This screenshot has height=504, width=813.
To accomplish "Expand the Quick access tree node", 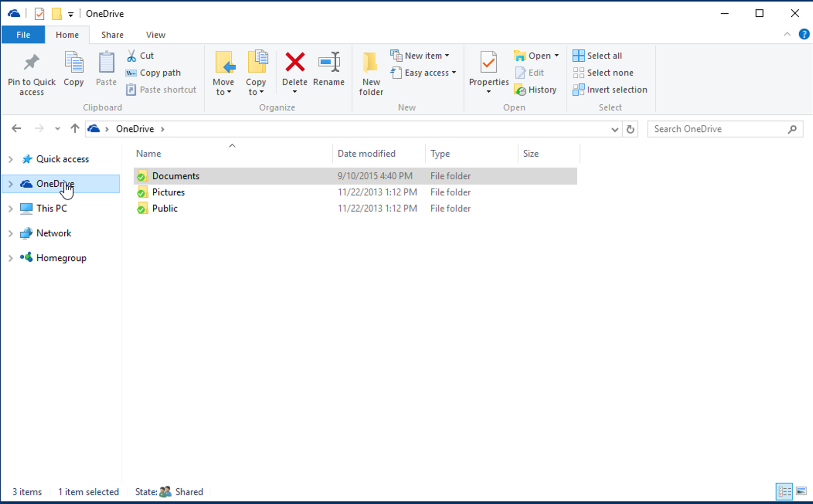I will (x=10, y=159).
